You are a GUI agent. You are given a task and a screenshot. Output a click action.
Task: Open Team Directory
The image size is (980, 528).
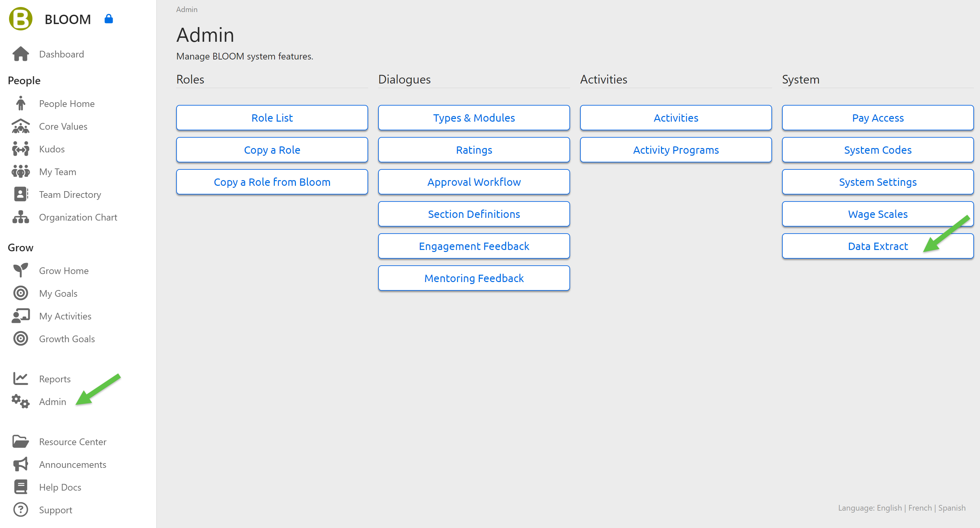pyautogui.click(x=70, y=194)
